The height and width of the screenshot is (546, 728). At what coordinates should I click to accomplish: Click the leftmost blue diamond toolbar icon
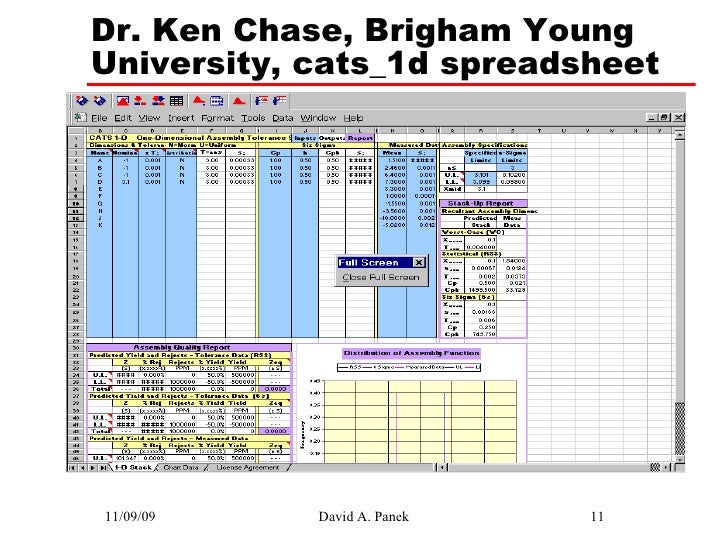click(x=82, y=101)
